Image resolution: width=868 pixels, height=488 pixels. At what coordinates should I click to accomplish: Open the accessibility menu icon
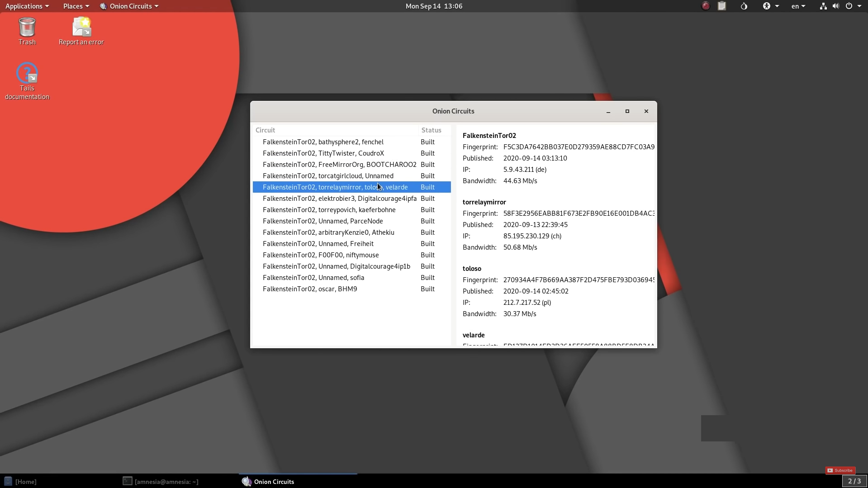[x=771, y=6]
